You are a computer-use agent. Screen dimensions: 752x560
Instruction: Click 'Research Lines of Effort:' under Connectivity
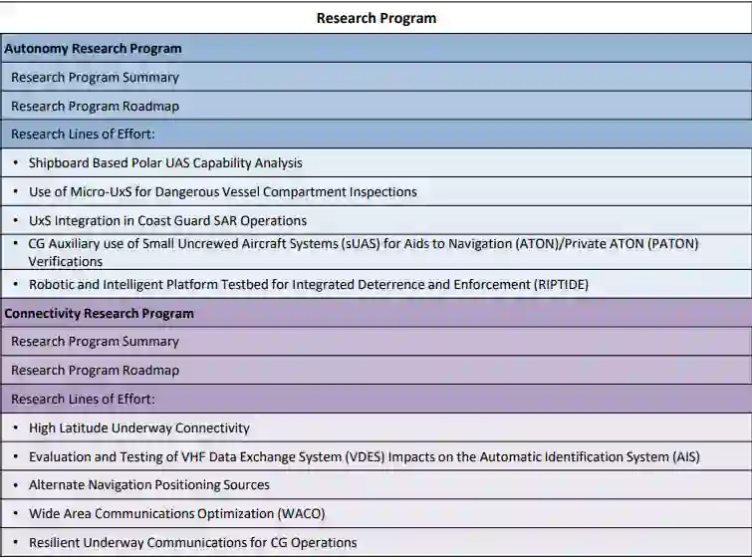376,399
